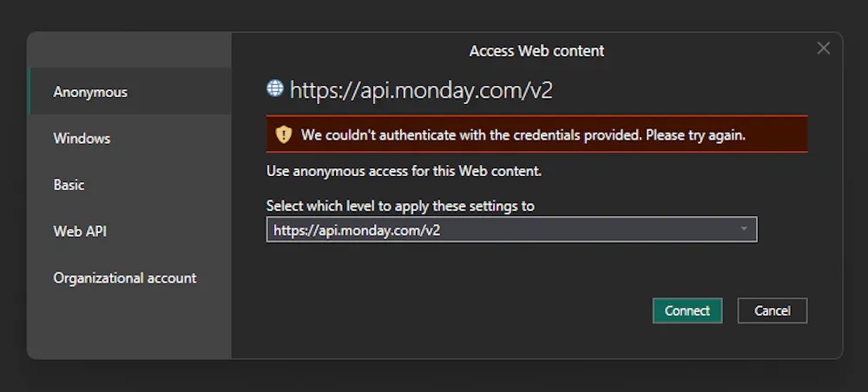Open the Basic authentication tab
This screenshot has width=868, height=392.
[x=69, y=185]
